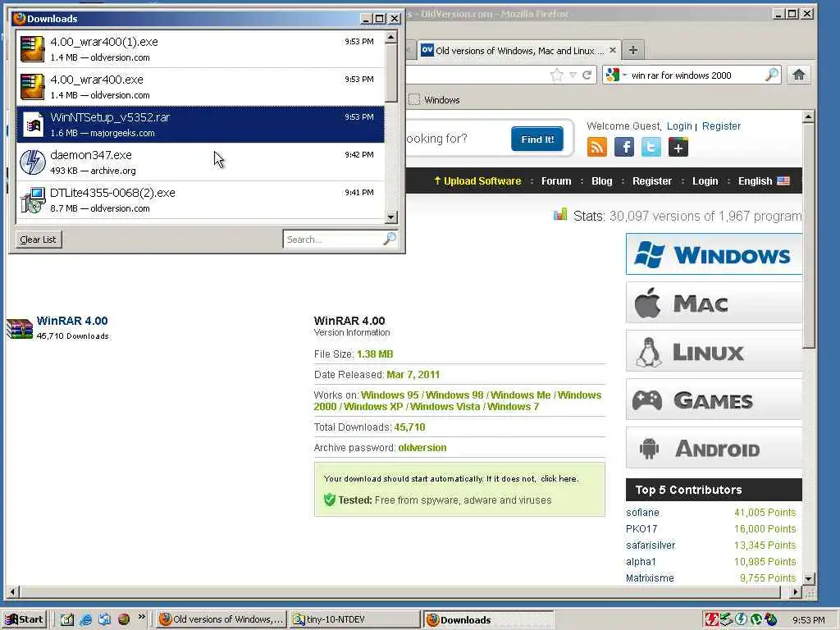This screenshot has height=630, width=840.
Task: Click Downloads list scroll down arrow
Action: click(391, 217)
